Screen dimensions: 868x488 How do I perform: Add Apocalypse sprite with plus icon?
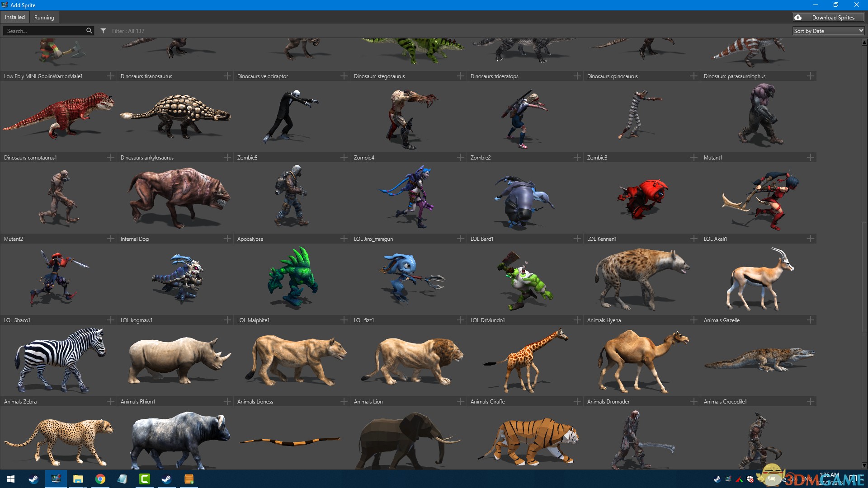pyautogui.click(x=344, y=239)
